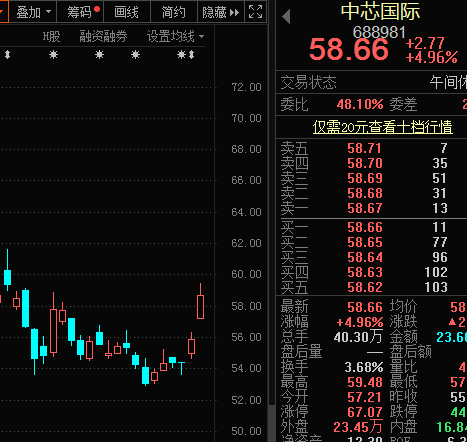Click 买三 price 58.64

pos(365,257)
